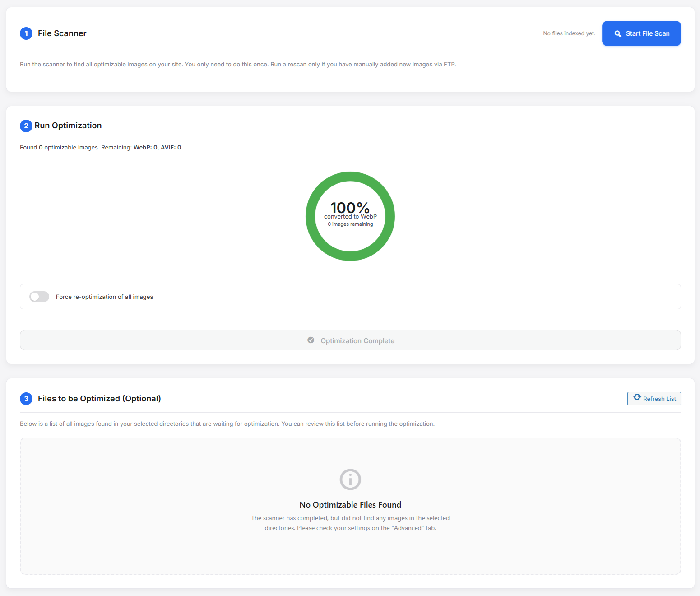Select the Run Optimization section header
This screenshot has height=596, width=700.
(69, 126)
